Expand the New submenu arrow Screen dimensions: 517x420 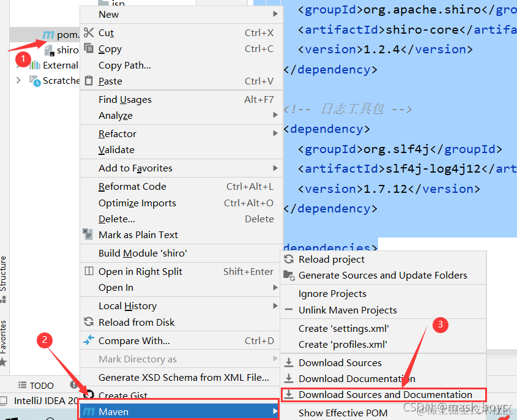point(275,14)
